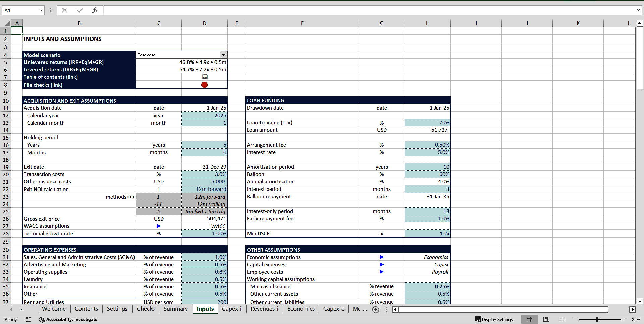The width and height of the screenshot is (644, 324).
Task: Click the Table of contents book icon
Action: (205, 77)
